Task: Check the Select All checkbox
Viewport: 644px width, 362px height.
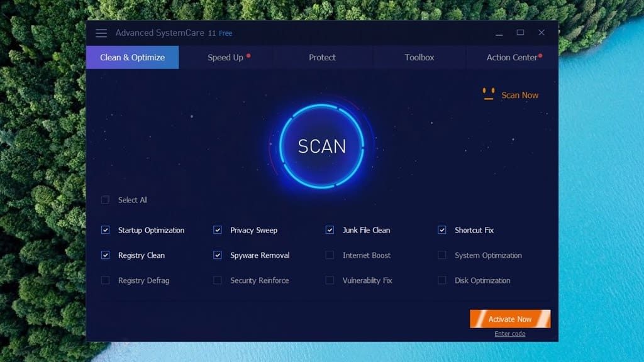Action: click(105, 200)
